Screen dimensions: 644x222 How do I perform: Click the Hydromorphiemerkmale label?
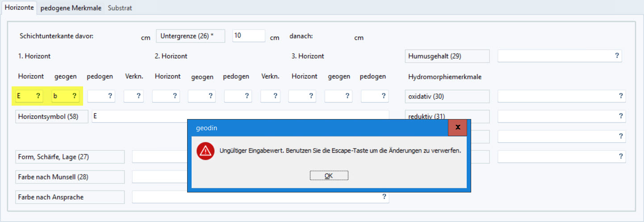(x=445, y=77)
